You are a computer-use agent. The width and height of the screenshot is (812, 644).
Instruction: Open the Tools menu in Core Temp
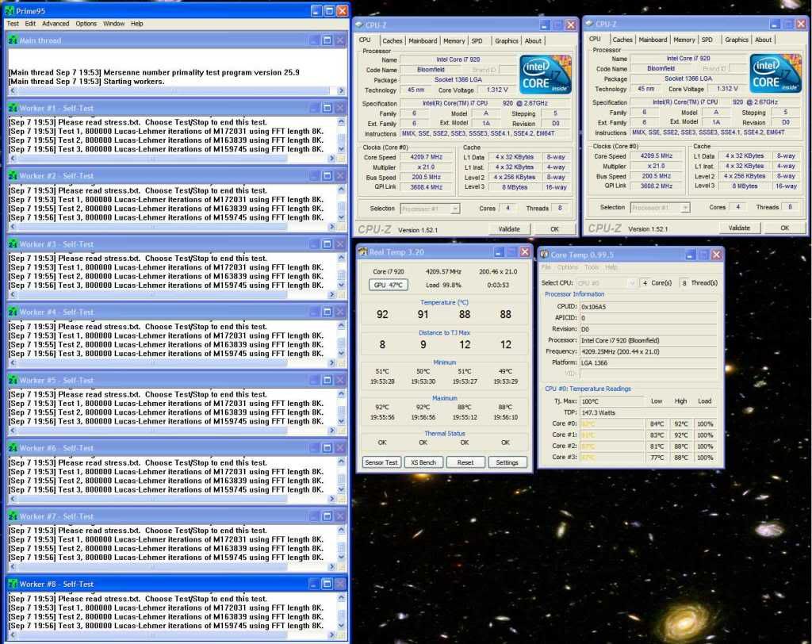pyautogui.click(x=592, y=267)
